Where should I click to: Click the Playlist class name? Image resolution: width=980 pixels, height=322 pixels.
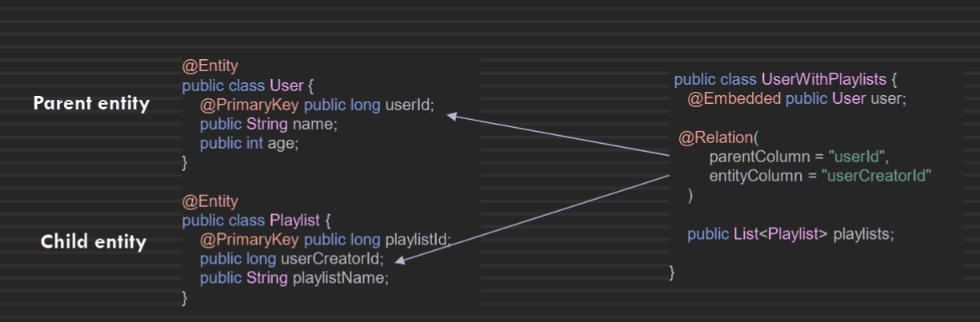tap(294, 220)
